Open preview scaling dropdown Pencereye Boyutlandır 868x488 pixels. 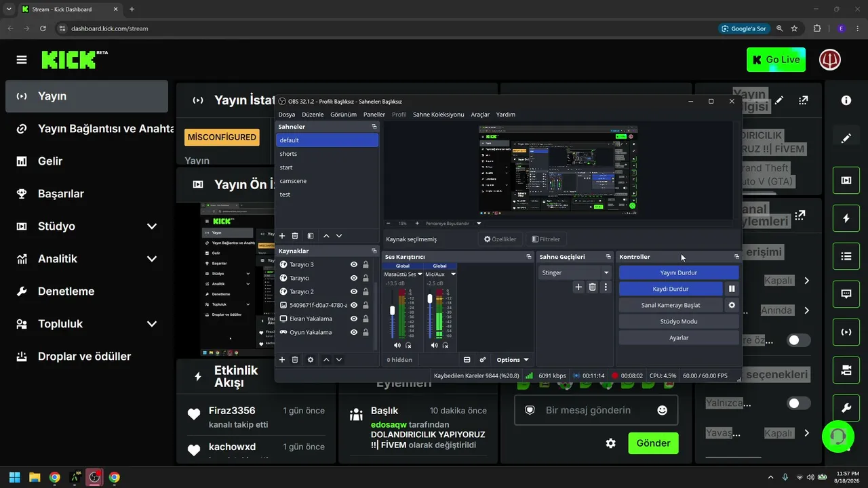tap(479, 223)
